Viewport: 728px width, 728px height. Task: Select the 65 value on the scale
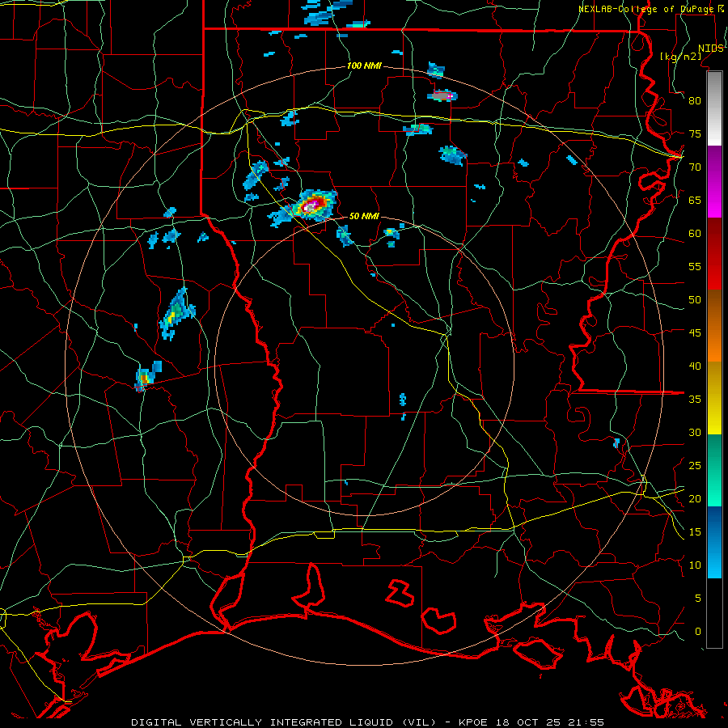coord(695,200)
